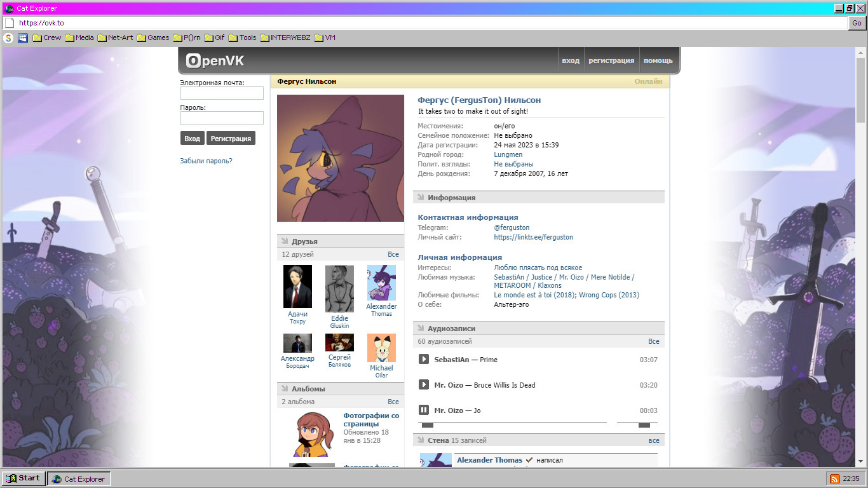Screen dimensions: 868x488
Task: Open the Забыли пароль? link
Action: coord(206,161)
